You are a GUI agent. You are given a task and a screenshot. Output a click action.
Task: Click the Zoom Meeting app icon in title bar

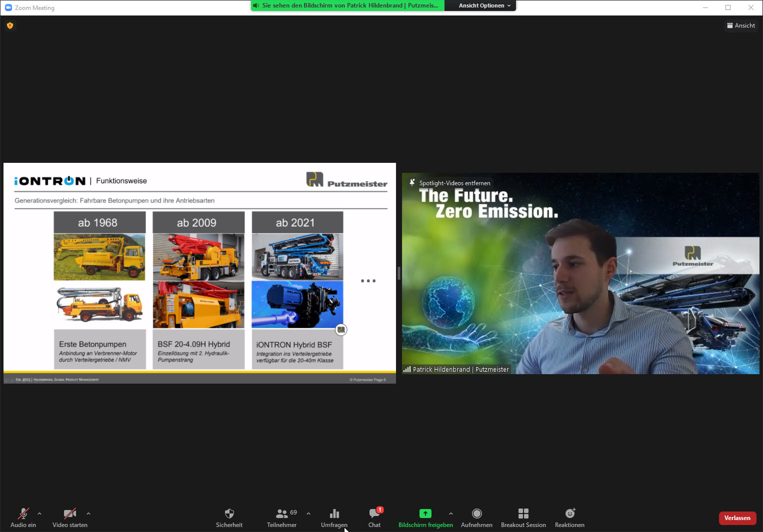[8, 7]
